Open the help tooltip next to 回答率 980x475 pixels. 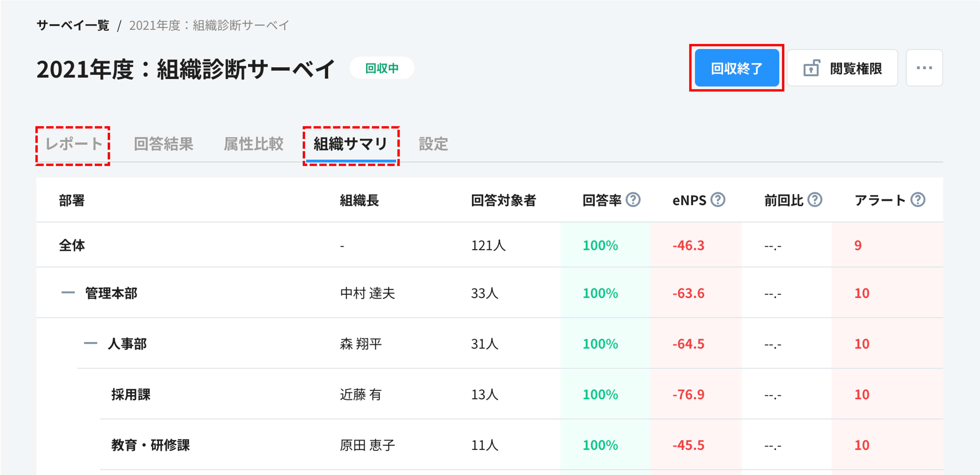tap(633, 199)
